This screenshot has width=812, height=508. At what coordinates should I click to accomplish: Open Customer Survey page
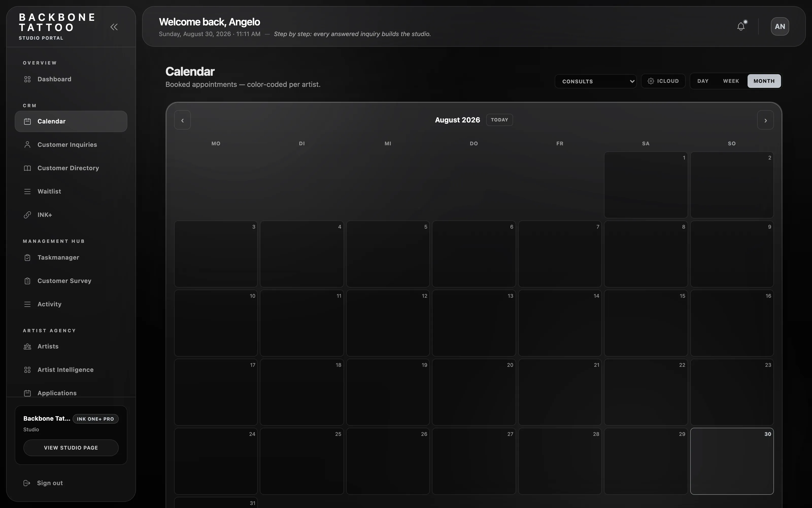pos(71,281)
